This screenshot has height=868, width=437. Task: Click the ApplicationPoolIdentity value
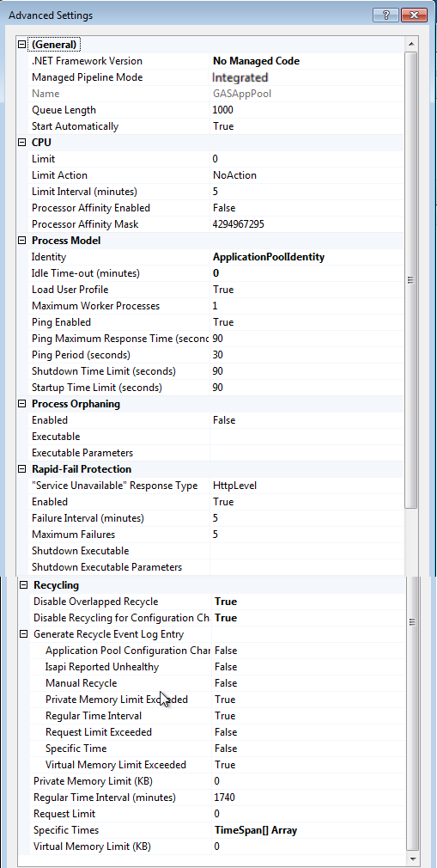pyautogui.click(x=269, y=257)
